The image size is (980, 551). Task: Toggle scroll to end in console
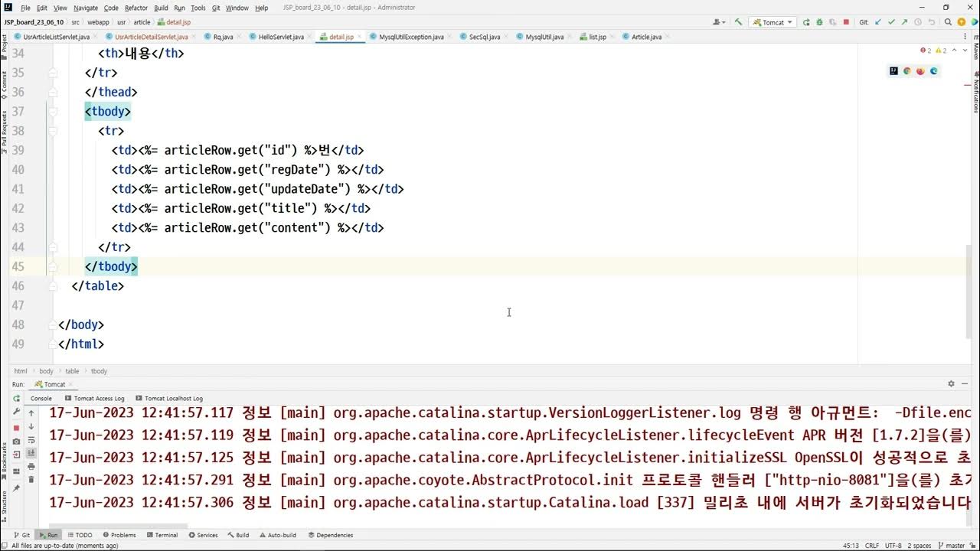click(x=31, y=453)
